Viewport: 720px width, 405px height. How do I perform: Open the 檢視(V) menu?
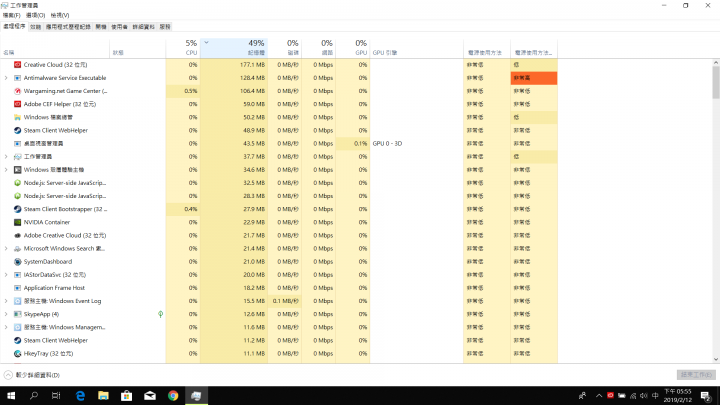(60, 15)
